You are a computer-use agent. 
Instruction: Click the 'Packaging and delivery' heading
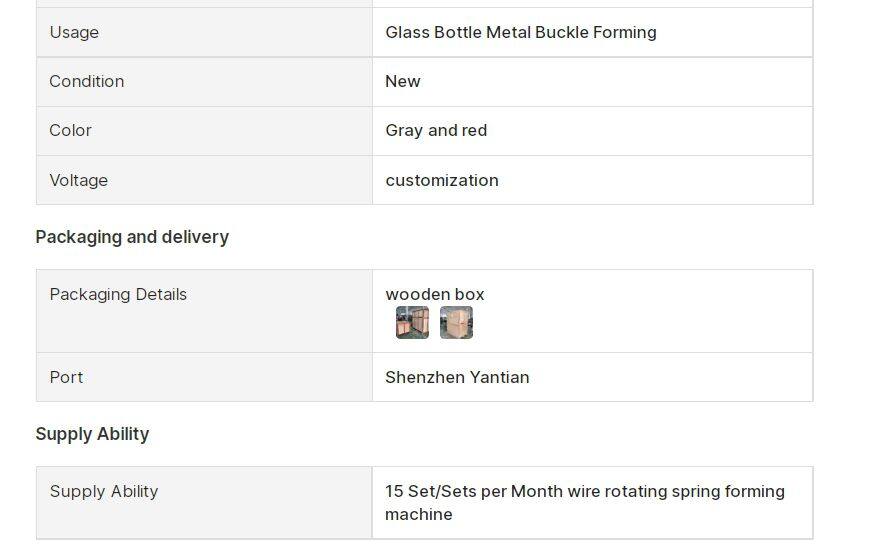132,237
